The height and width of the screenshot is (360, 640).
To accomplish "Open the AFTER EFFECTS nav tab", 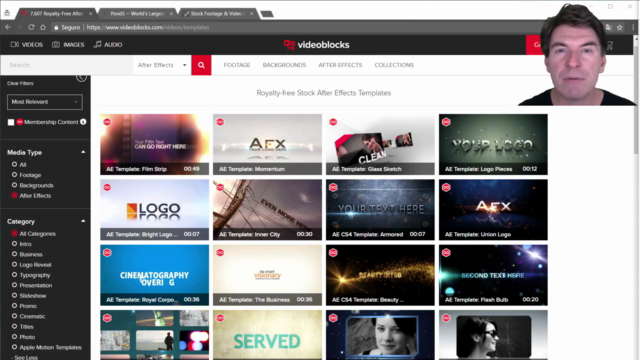I will (340, 65).
